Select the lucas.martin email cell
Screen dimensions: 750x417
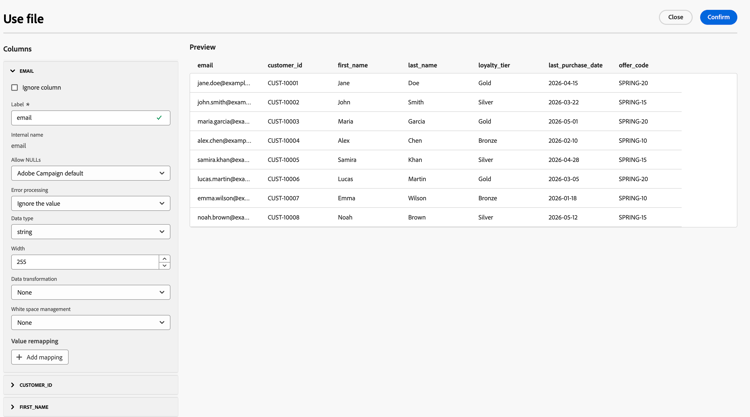tap(223, 178)
